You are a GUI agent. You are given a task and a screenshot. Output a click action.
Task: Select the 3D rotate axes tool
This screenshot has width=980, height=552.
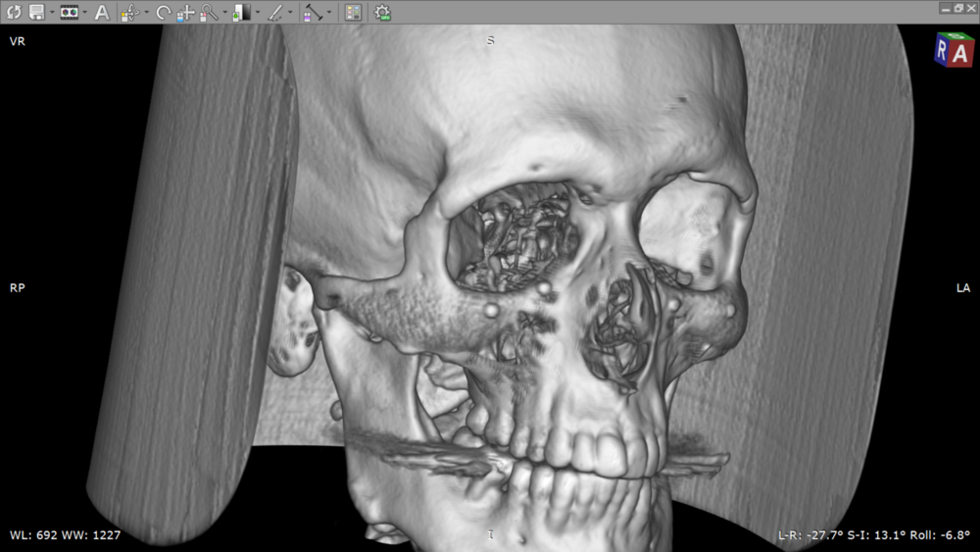[130, 13]
